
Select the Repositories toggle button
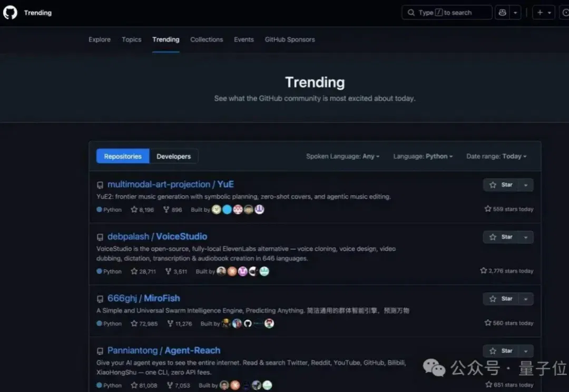click(x=123, y=156)
